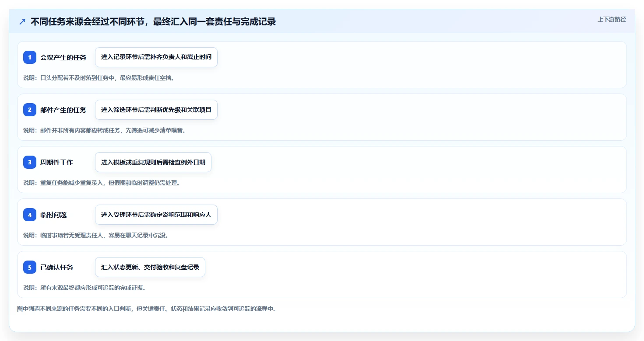
Task: Click the 已确认任务 title
Action: pos(57,267)
